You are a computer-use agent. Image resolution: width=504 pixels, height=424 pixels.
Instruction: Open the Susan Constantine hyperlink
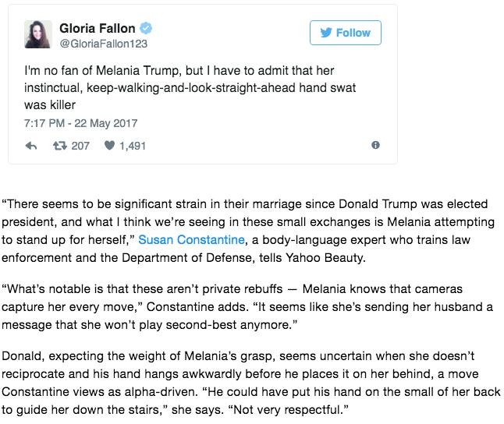pyautogui.click(x=191, y=240)
